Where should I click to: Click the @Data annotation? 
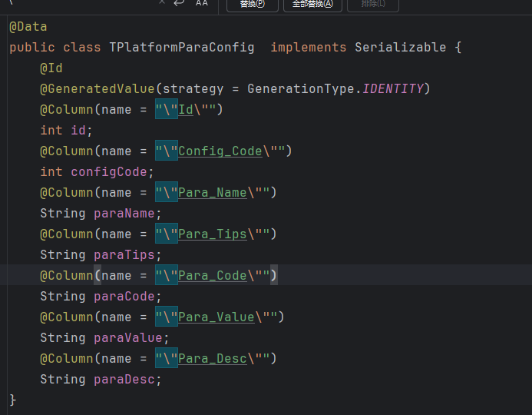(x=28, y=27)
